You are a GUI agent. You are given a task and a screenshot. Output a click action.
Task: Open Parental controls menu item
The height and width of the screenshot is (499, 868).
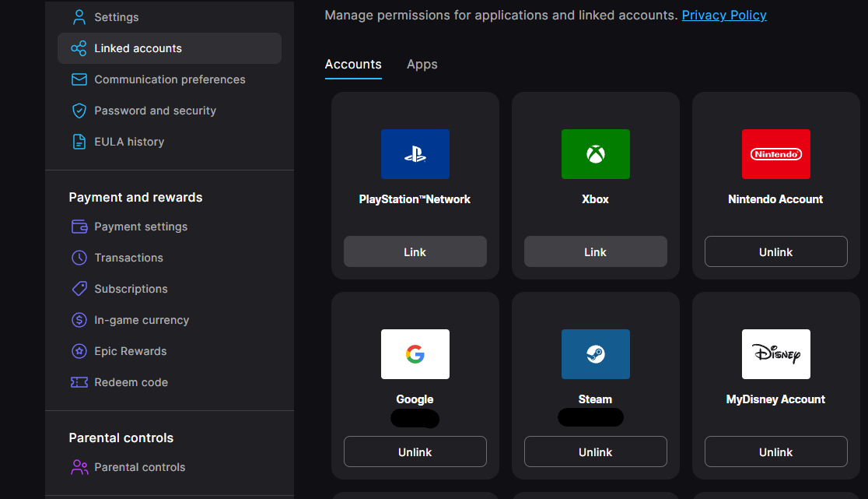pos(170,467)
